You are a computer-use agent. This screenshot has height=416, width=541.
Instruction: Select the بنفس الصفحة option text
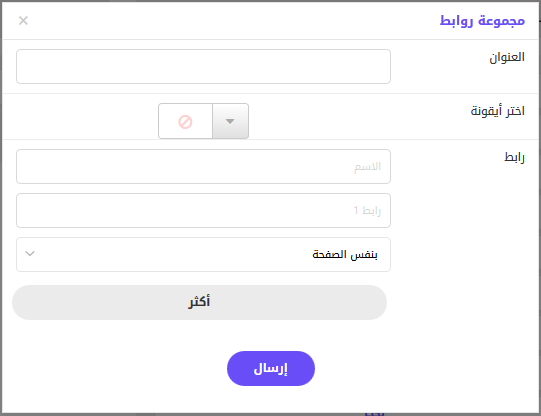[x=345, y=255]
